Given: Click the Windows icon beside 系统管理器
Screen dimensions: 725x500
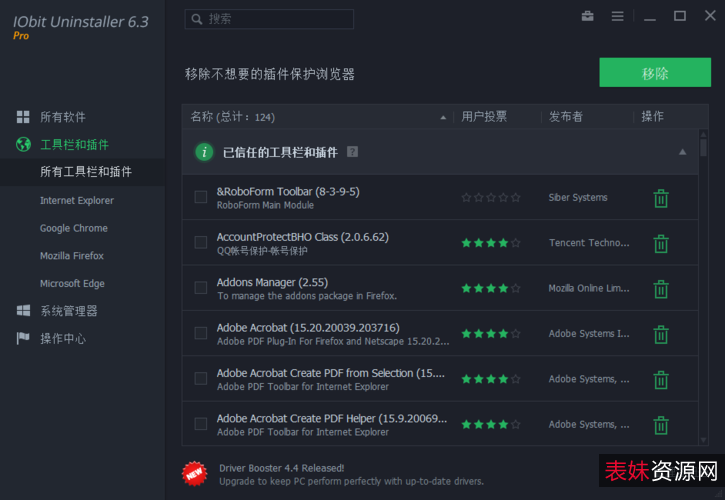Looking at the screenshot, I should 23,310.
